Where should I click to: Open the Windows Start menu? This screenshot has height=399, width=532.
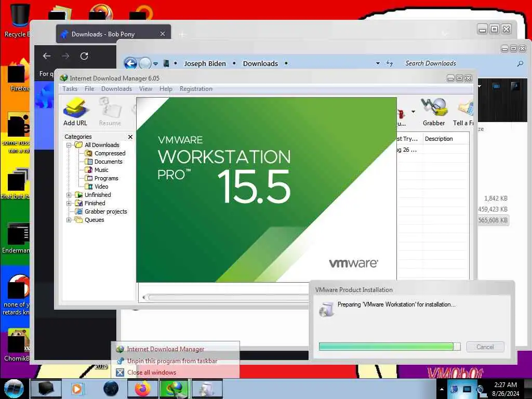14,389
